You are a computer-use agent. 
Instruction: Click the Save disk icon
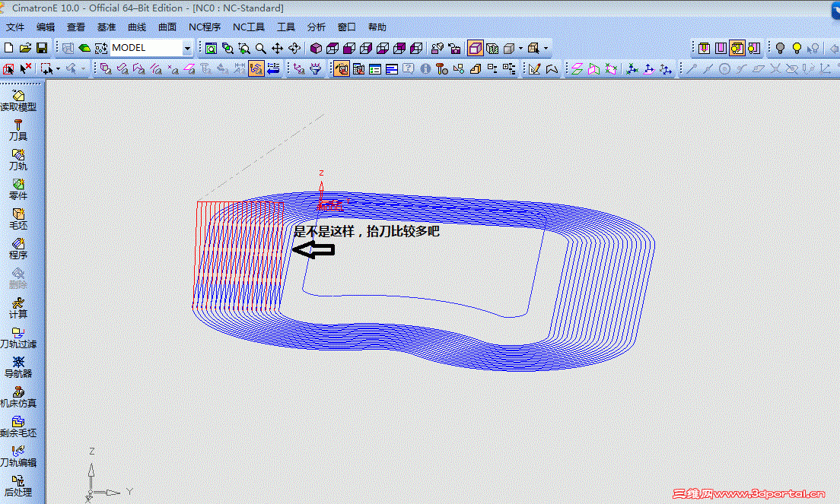tap(42, 48)
